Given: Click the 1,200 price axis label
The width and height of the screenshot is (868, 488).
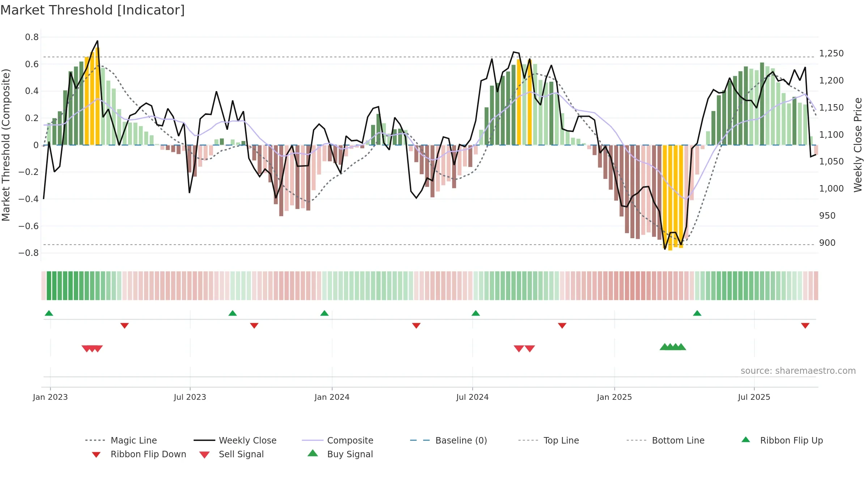Looking at the screenshot, I should point(831,81).
